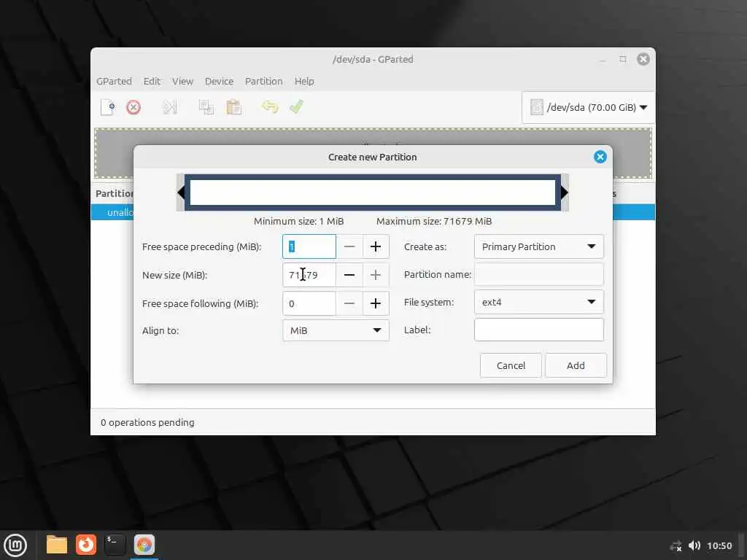747x560 pixels.
Task: Open the Create as Primary Partition dropdown
Action: [x=539, y=246]
